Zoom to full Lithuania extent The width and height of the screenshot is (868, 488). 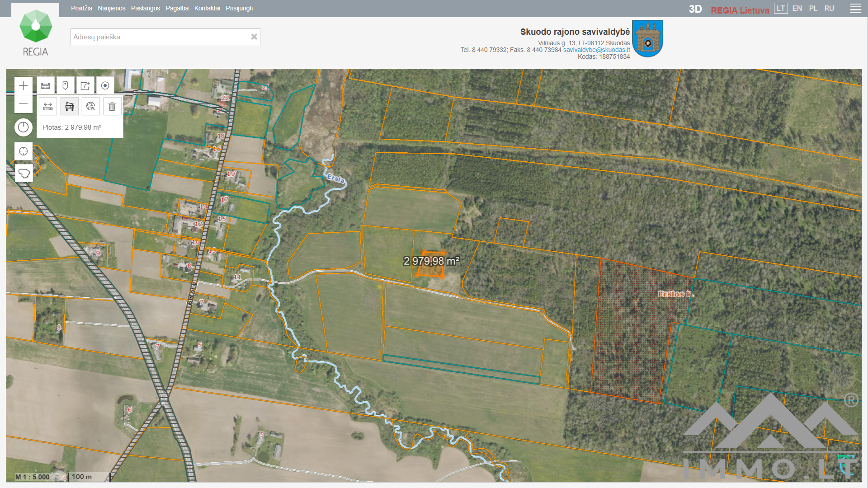click(x=24, y=173)
